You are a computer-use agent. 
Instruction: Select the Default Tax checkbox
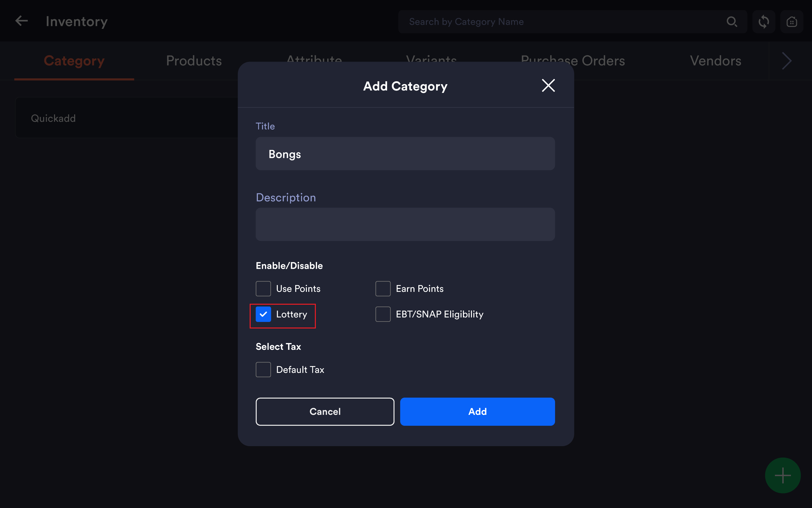(263, 369)
